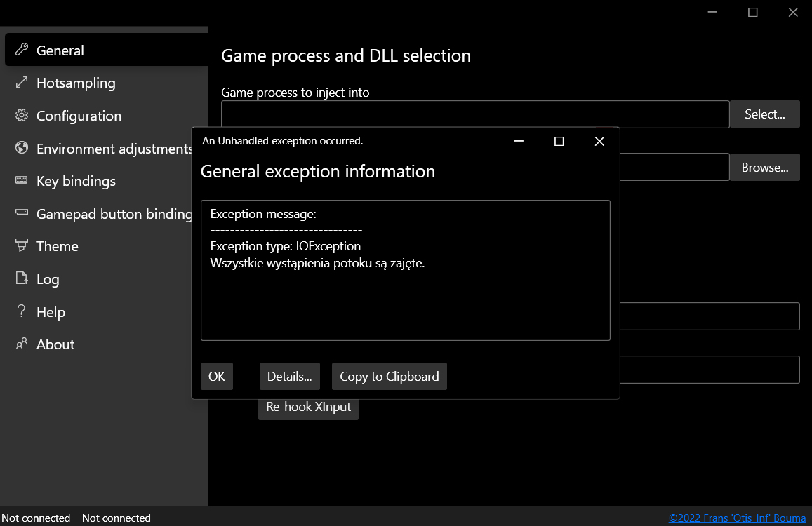
Task: Click the Hotsampling resize arrow icon
Action: 22,82
